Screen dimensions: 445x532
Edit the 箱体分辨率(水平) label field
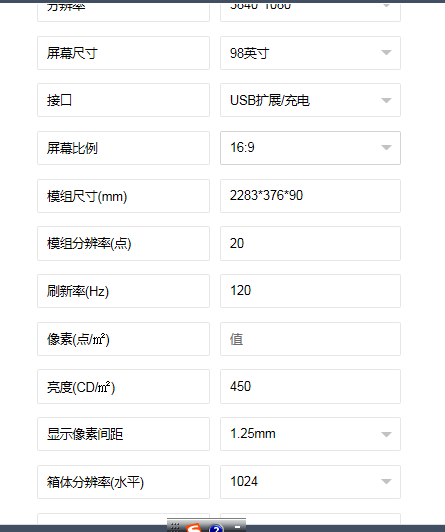123,482
